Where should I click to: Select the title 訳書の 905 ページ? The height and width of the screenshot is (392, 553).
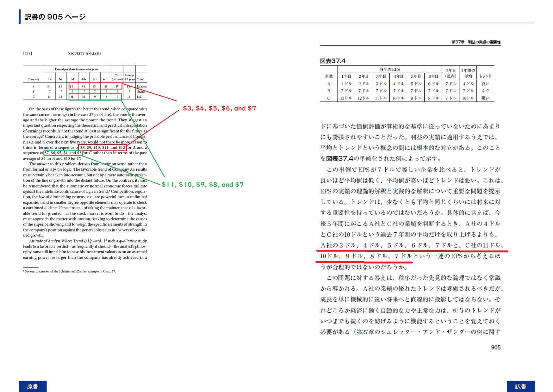click(55, 17)
